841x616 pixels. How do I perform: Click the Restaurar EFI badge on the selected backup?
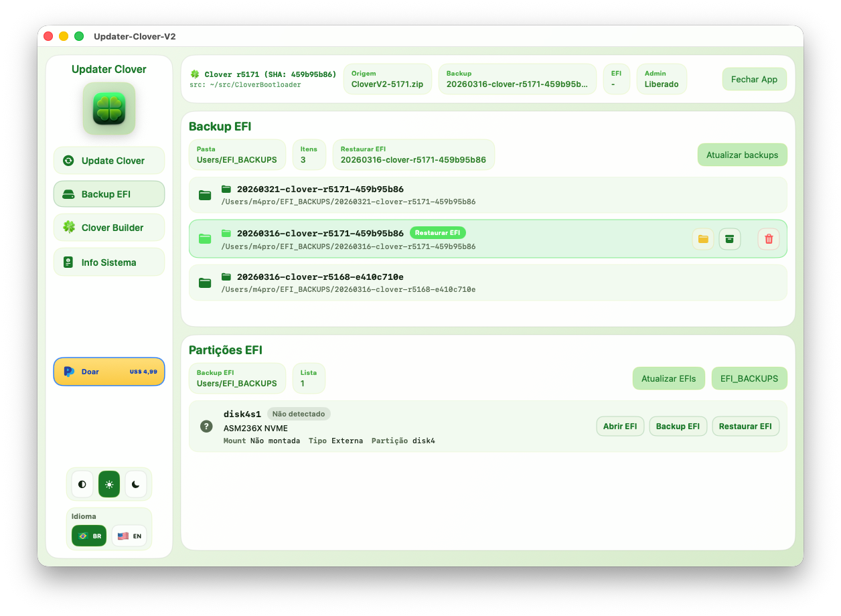coord(437,232)
